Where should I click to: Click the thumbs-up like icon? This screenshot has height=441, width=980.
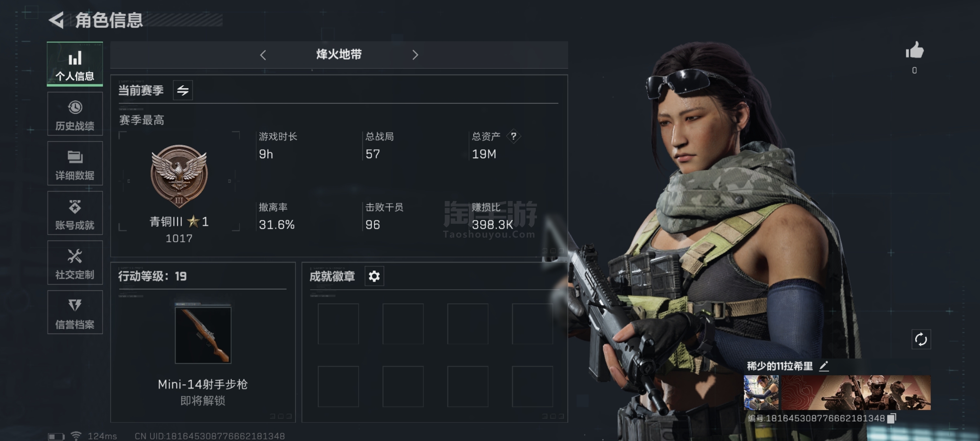point(914,50)
